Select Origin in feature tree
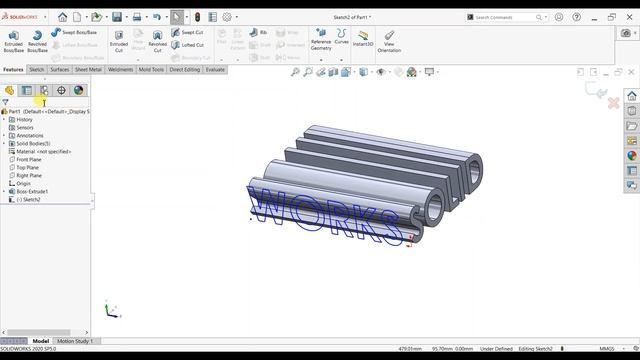The width and height of the screenshot is (640, 360). [x=20, y=184]
